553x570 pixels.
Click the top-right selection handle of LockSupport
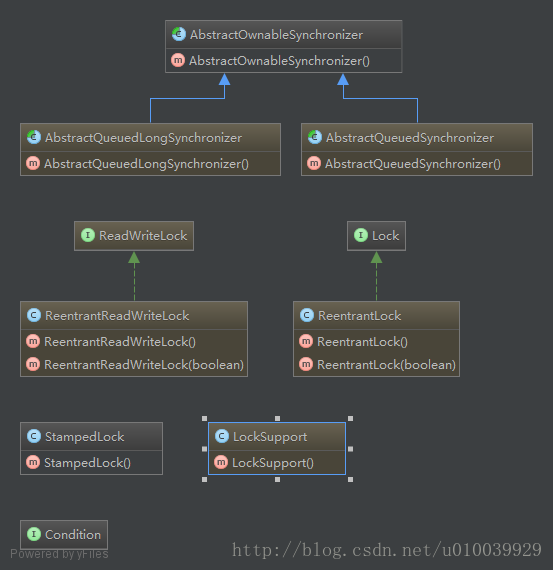[x=350, y=418]
